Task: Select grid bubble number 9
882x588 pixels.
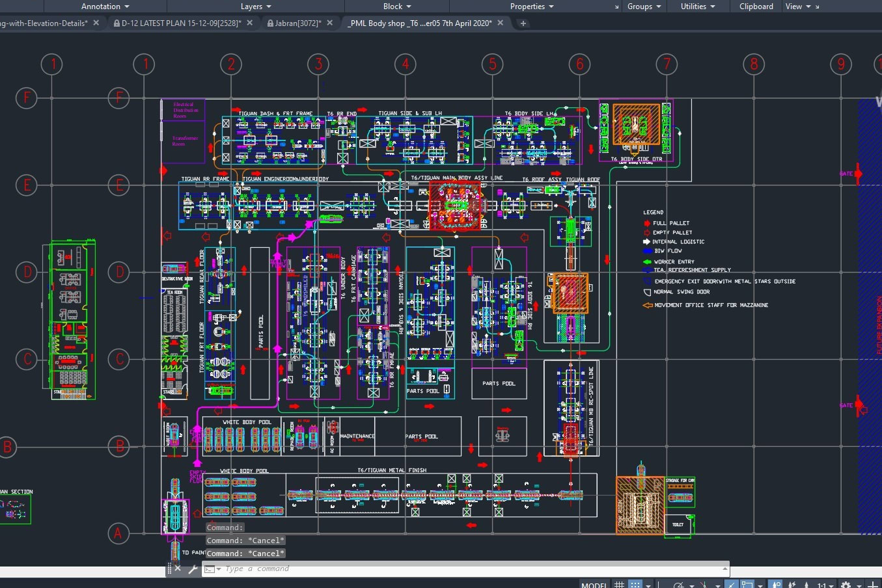Action: pos(841,64)
